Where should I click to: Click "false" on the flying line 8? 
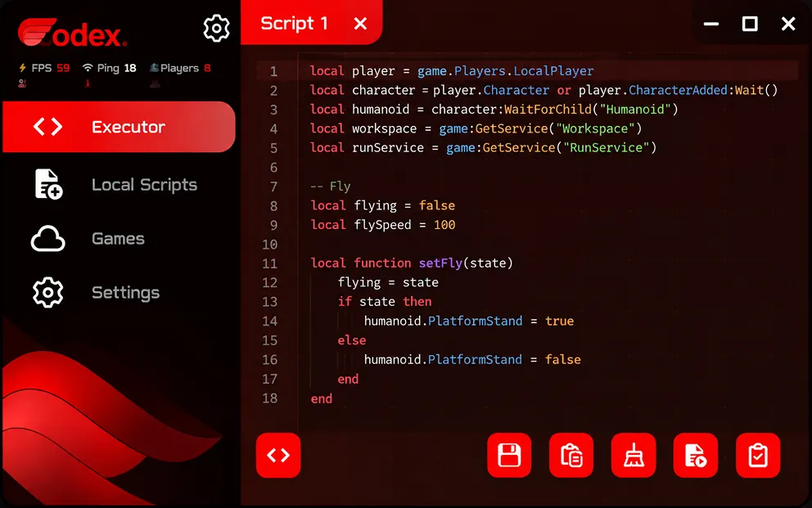click(x=437, y=205)
